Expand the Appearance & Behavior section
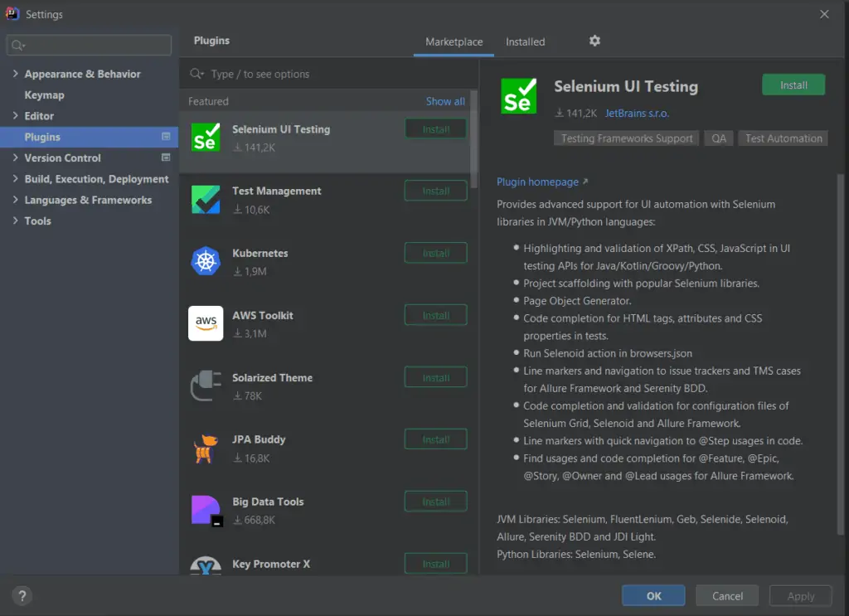The height and width of the screenshot is (616, 849). 15,73
